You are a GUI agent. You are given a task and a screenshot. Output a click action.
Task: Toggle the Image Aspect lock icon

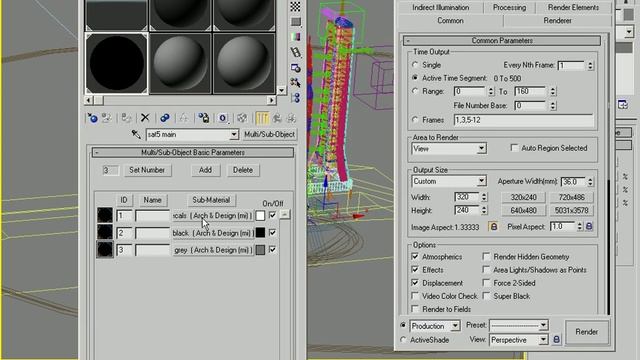pyautogui.click(x=493, y=227)
